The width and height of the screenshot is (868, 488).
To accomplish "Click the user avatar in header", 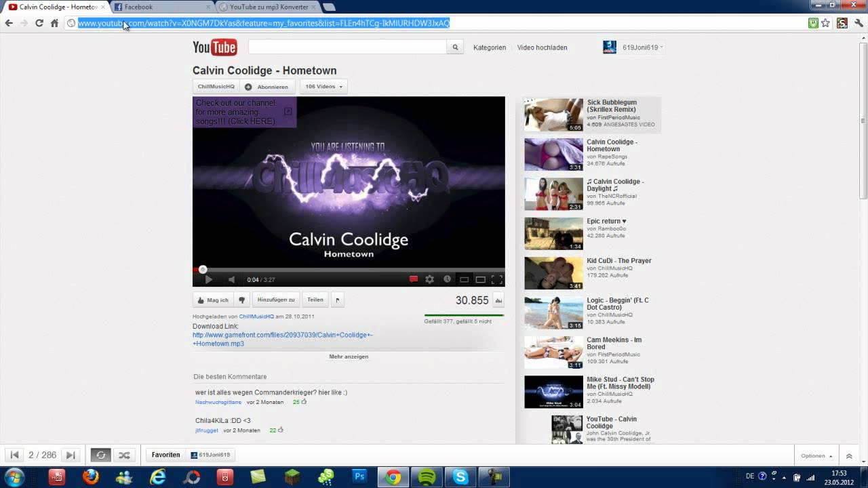I will (610, 47).
